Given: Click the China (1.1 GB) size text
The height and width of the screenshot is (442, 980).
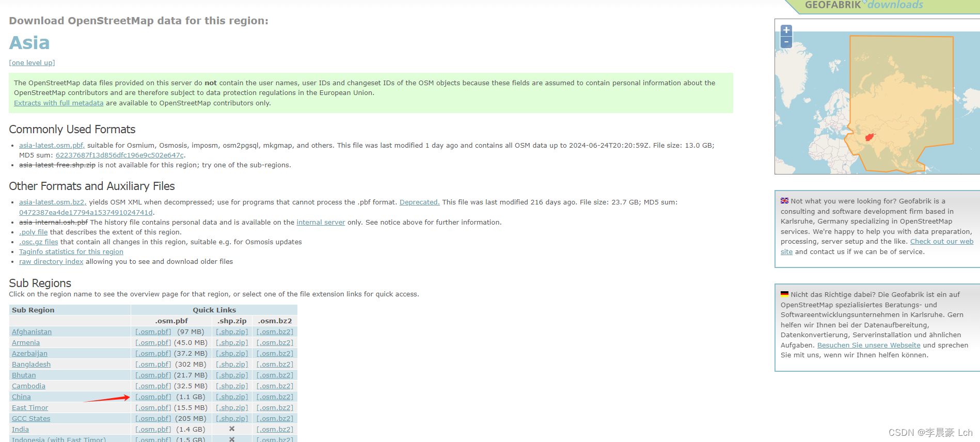Looking at the screenshot, I should tap(191, 397).
